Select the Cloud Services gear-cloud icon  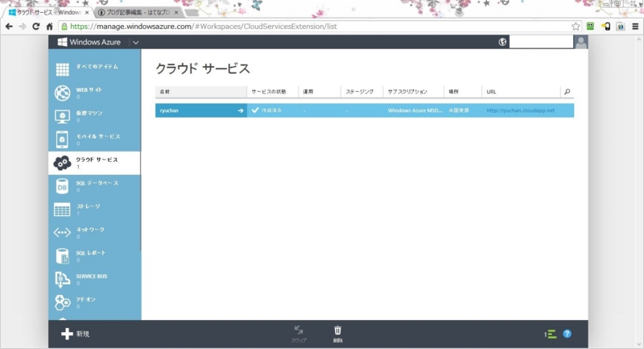(x=63, y=163)
